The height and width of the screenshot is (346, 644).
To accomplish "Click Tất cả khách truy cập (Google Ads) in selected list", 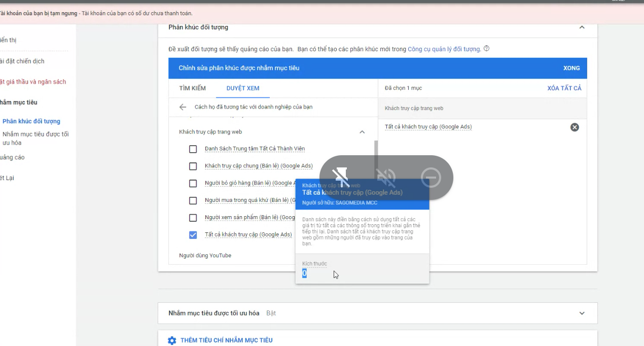I will tap(428, 127).
